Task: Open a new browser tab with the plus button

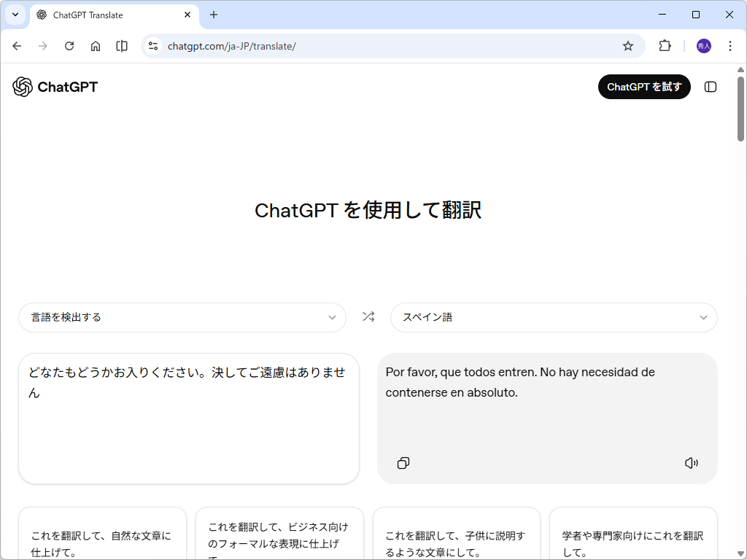Action: coord(214,15)
